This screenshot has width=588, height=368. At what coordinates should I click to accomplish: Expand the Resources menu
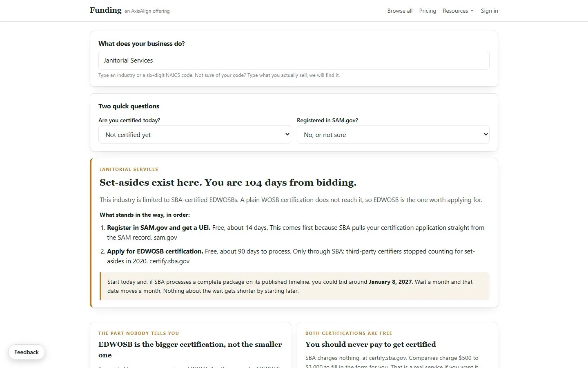pos(458,11)
